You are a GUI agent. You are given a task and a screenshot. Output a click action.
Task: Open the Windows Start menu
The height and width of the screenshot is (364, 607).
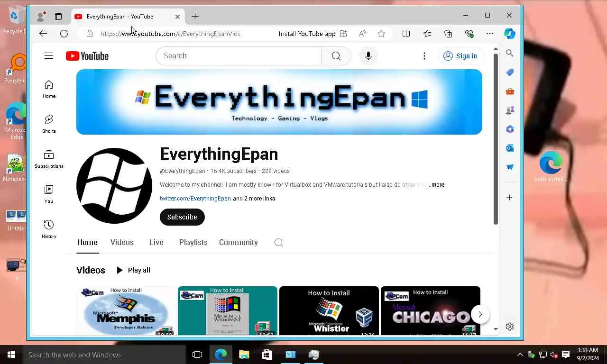pyautogui.click(x=11, y=355)
